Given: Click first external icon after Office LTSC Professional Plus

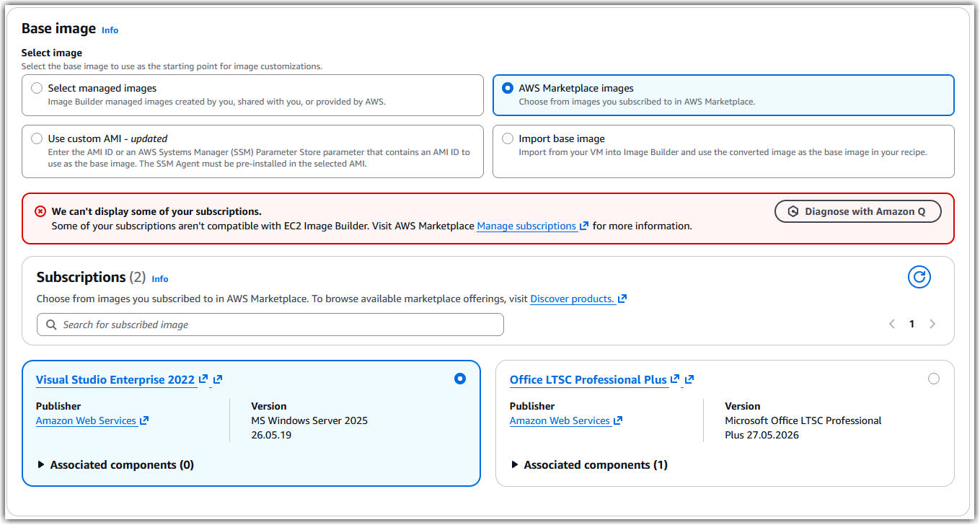Looking at the screenshot, I should pos(675,379).
